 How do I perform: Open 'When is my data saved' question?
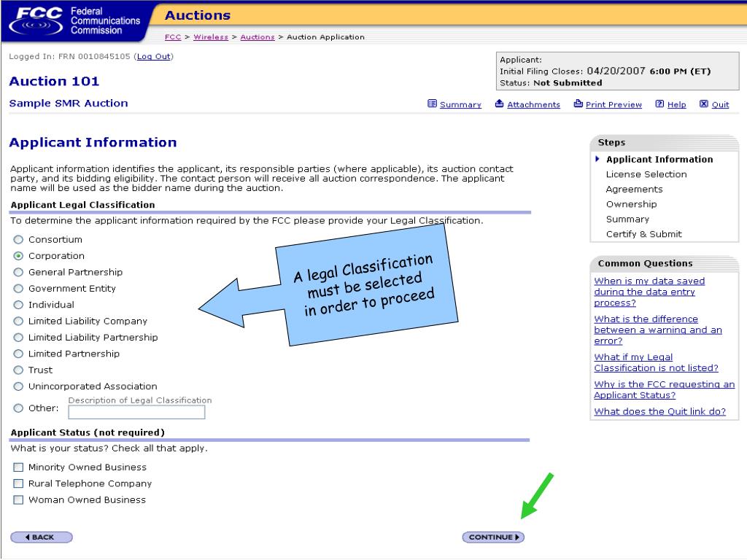tap(649, 292)
